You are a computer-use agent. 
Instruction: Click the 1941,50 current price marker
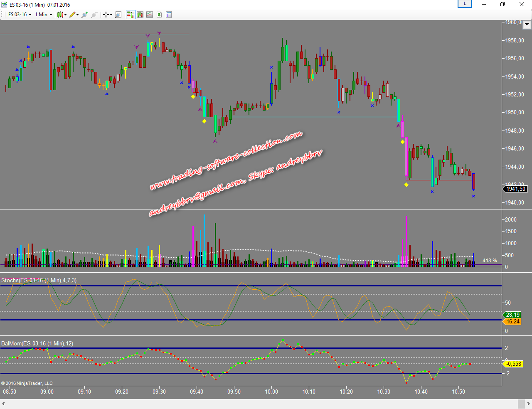coord(515,189)
